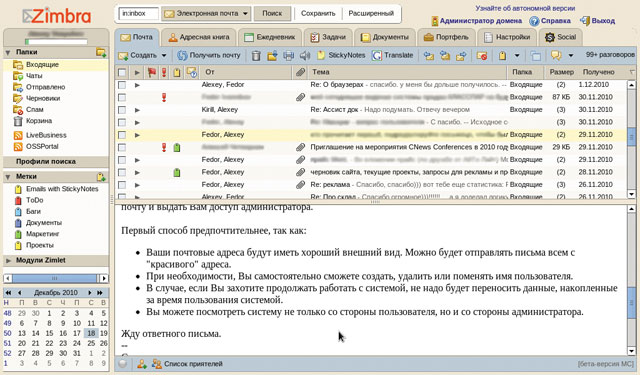Open the view dropdown arrow next to bubbles

tap(571, 55)
